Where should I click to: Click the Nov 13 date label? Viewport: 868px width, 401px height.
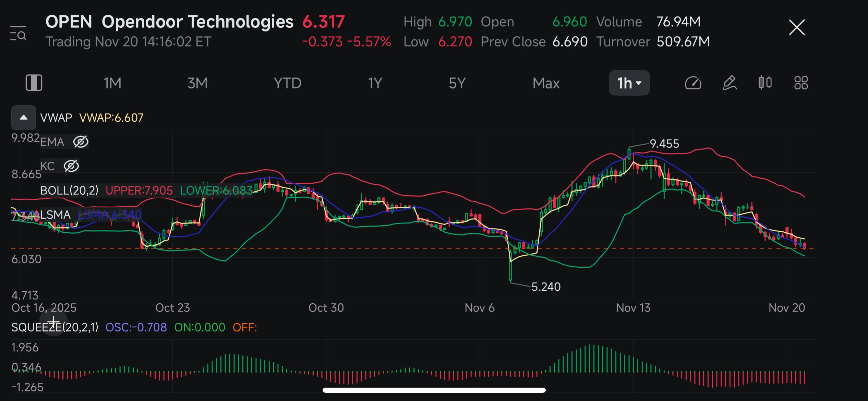(633, 308)
